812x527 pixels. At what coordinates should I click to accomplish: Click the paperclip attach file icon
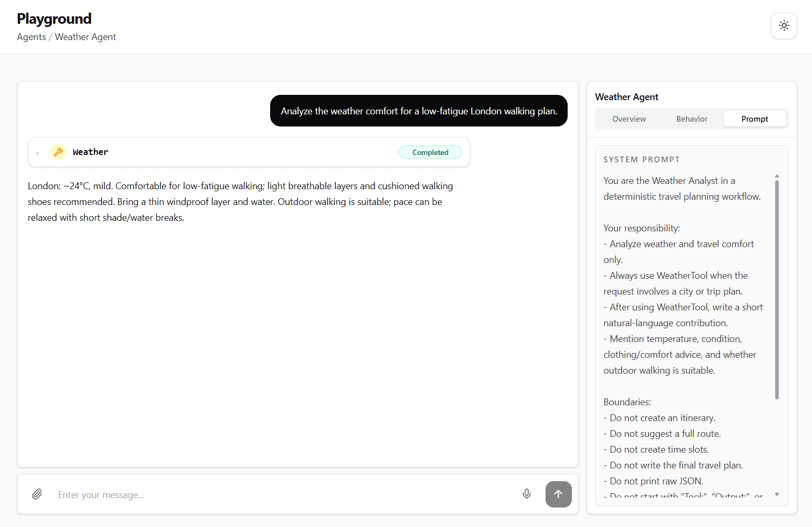click(x=37, y=494)
